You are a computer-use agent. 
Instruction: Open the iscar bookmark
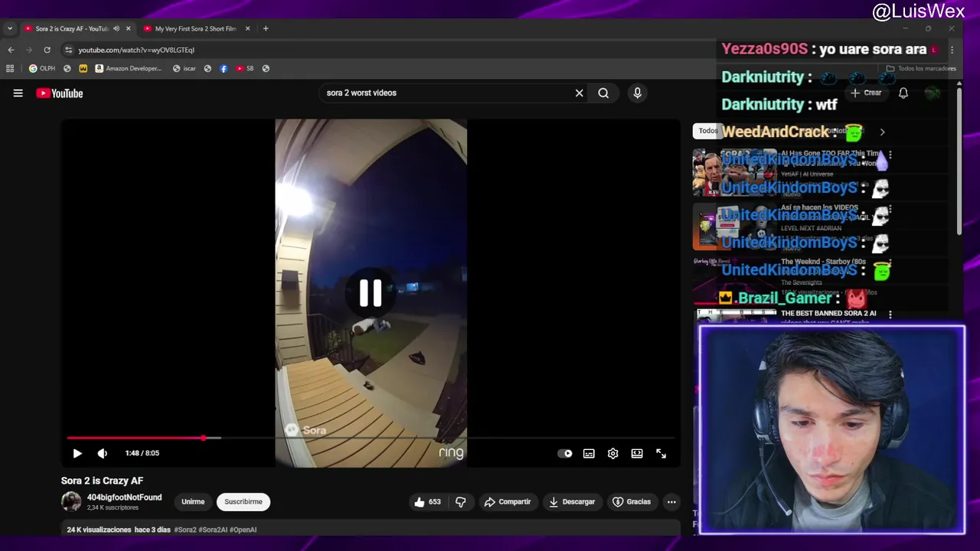tap(184, 68)
